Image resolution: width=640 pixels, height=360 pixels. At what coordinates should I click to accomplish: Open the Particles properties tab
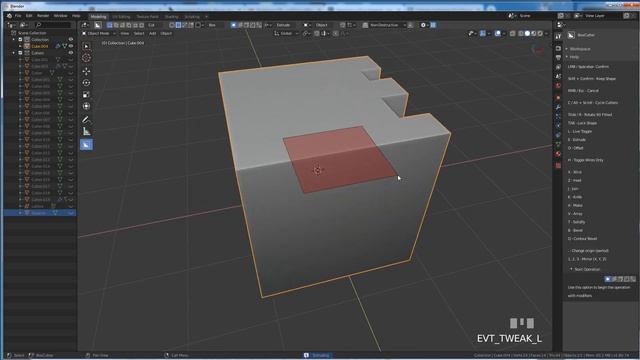pos(558,117)
